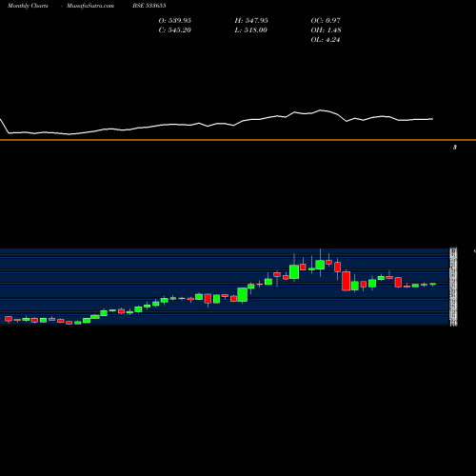The width and height of the screenshot is (476, 476).
Task: Click the close value 'C: 545.20'
Action: (175, 30)
